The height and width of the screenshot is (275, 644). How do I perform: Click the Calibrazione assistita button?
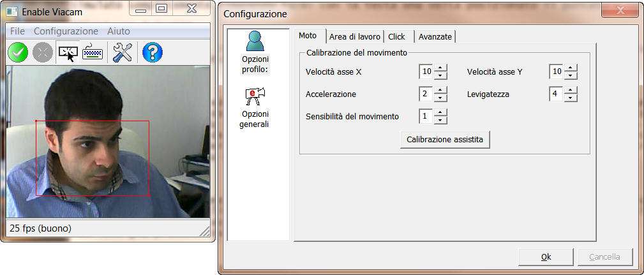pyautogui.click(x=445, y=140)
